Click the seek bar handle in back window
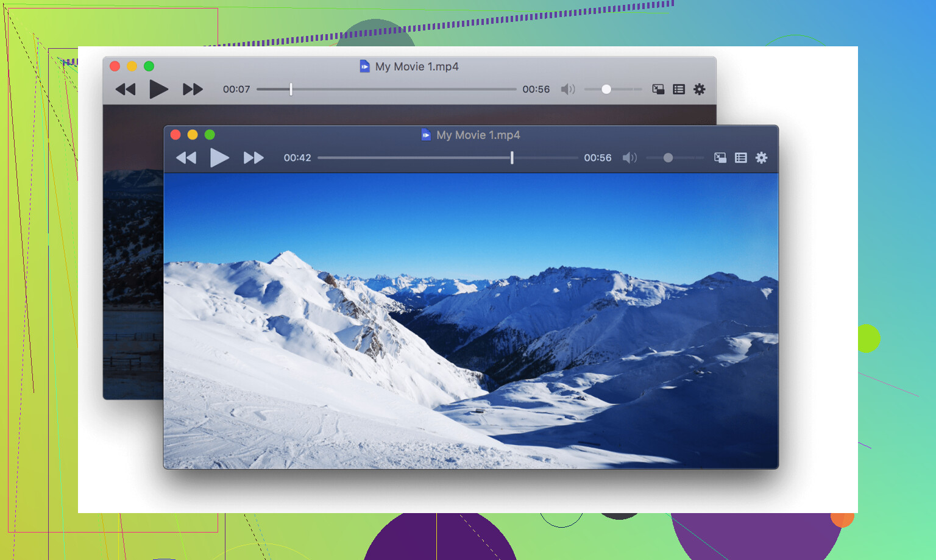 (x=291, y=90)
